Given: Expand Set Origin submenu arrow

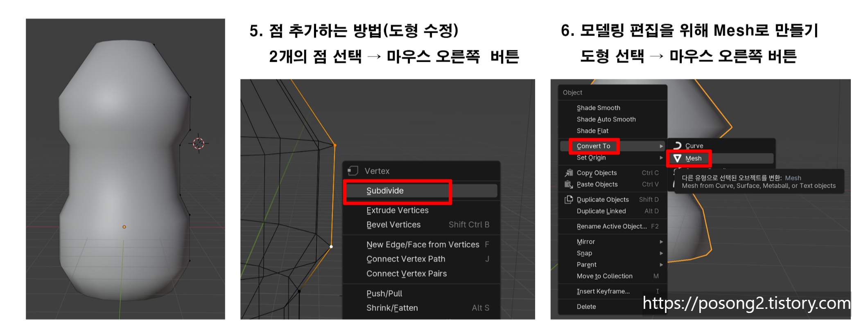Looking at the screenshot, I should pyautogui.click(x=661, y=157).
